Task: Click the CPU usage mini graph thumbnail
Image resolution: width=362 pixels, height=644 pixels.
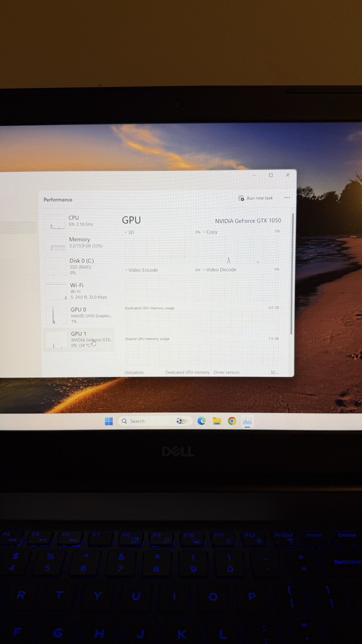Action: [x=57, y=223]
